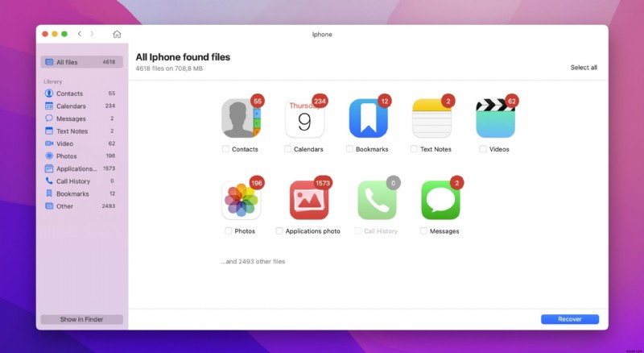Click Show in Finder button
The height and width of the screenshot is (353, 644).
click(82, 319)
